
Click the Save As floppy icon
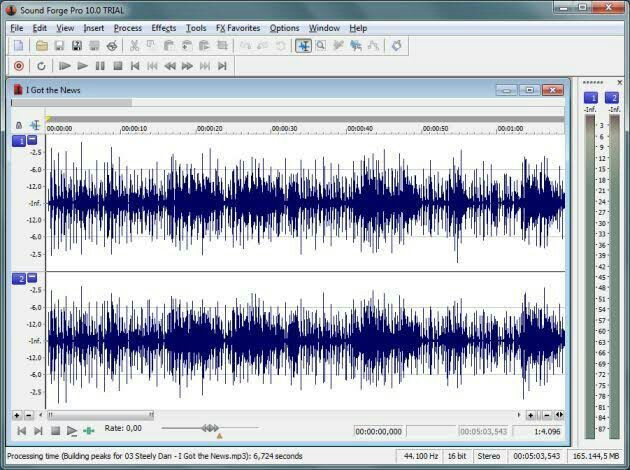coord(77,46)
